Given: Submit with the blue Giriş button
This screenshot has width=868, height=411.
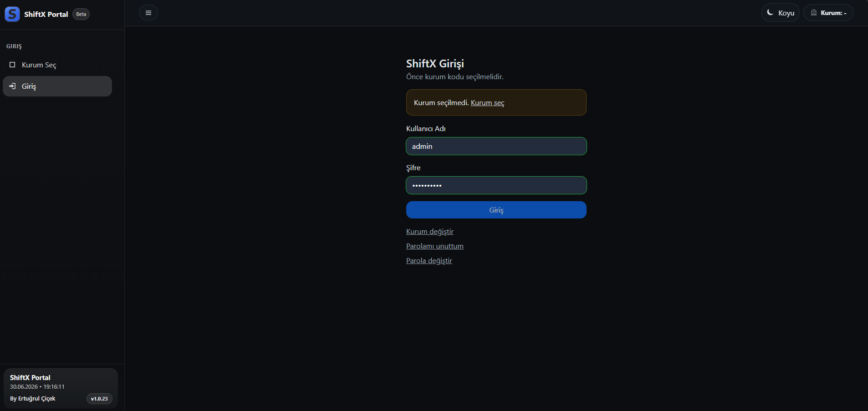Looking at the screenshot, I should (496, 210).
